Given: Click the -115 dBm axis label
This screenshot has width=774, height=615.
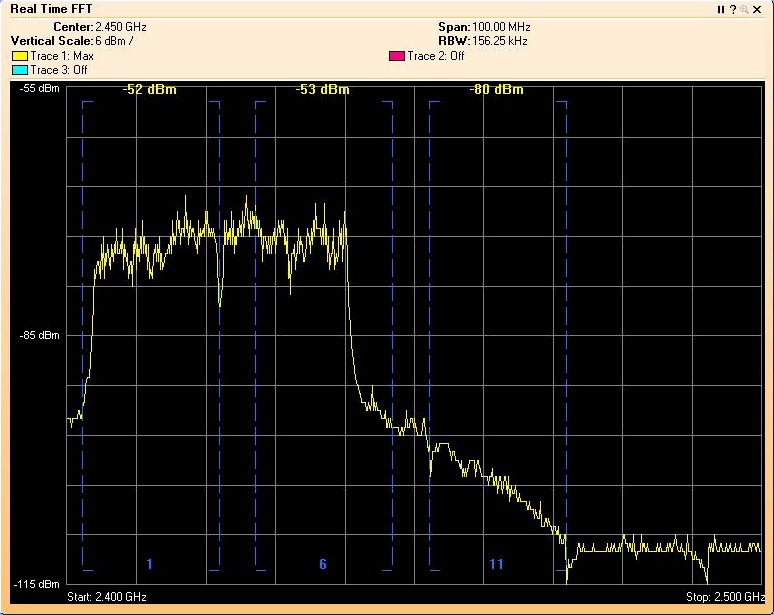Looking at the screenshot, I should pos(37,584).
